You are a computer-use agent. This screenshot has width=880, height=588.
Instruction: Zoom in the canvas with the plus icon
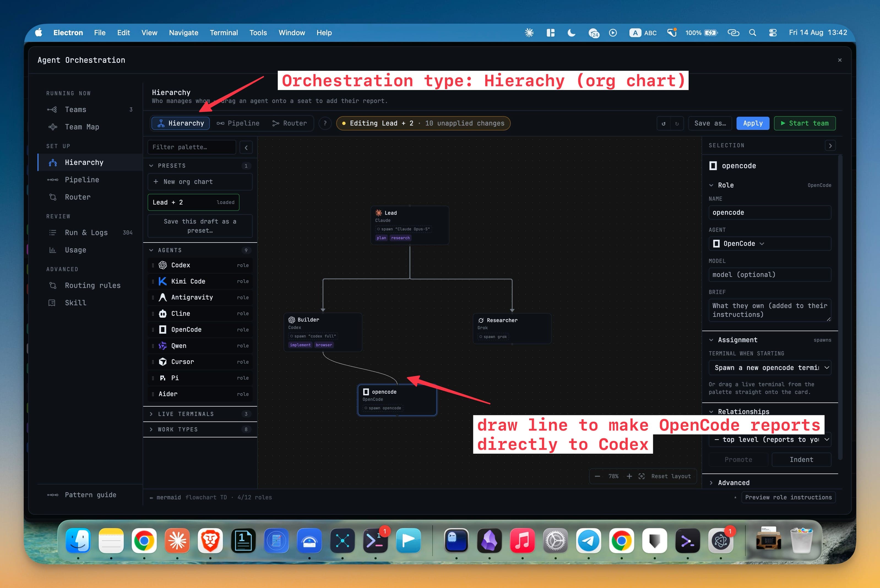(629, 476)
